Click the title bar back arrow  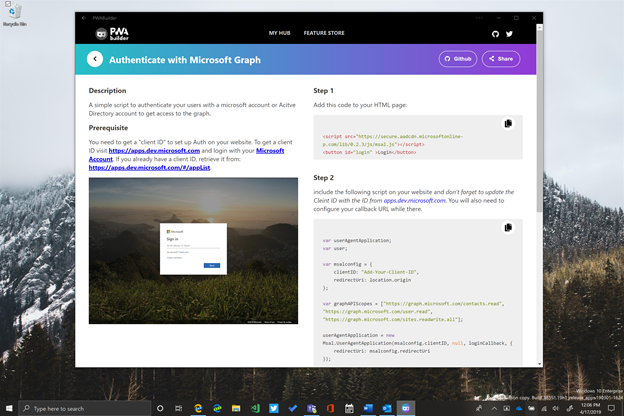(84, 18)
